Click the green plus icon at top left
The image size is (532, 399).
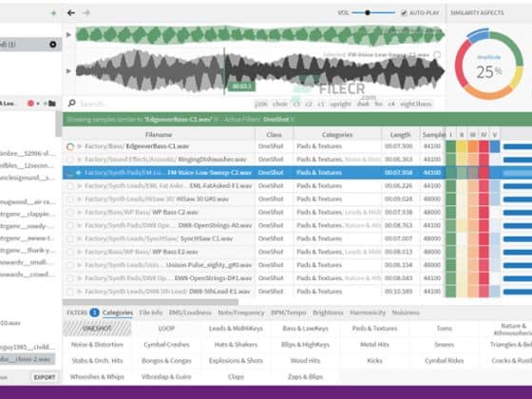pyautogui.click(x=53, y=13)
